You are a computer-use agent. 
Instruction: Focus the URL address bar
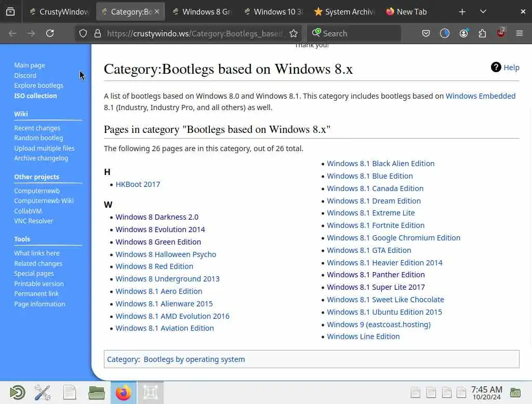tap(194, 33)
